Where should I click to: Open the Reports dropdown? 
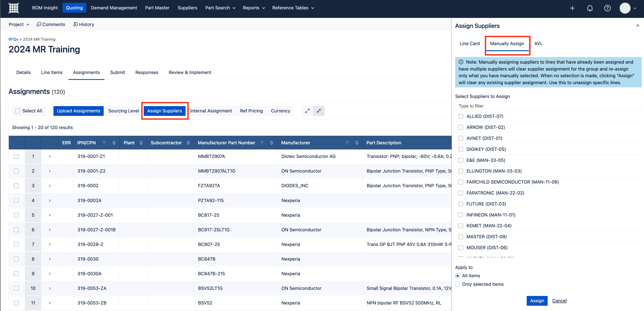click(254, 8)
